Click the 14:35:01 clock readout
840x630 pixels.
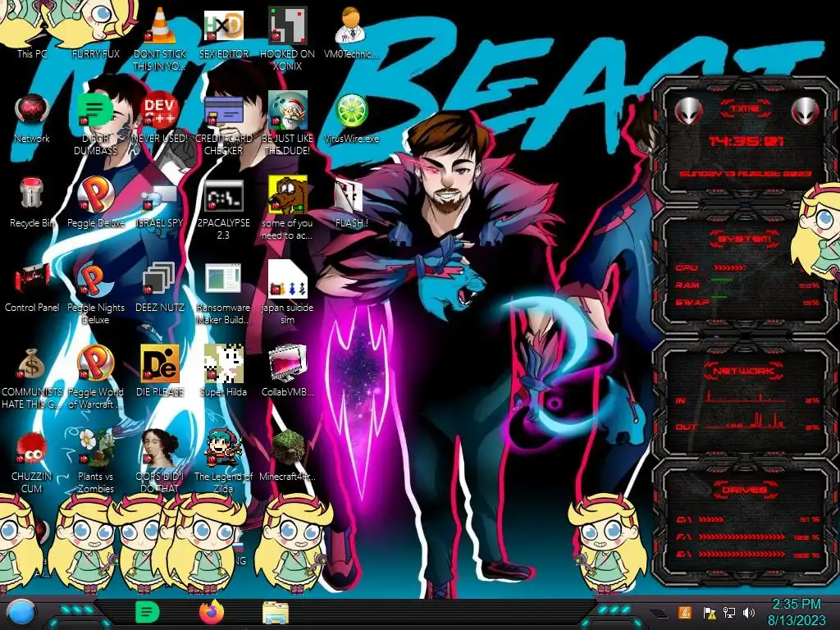click(x=745, y=141)
